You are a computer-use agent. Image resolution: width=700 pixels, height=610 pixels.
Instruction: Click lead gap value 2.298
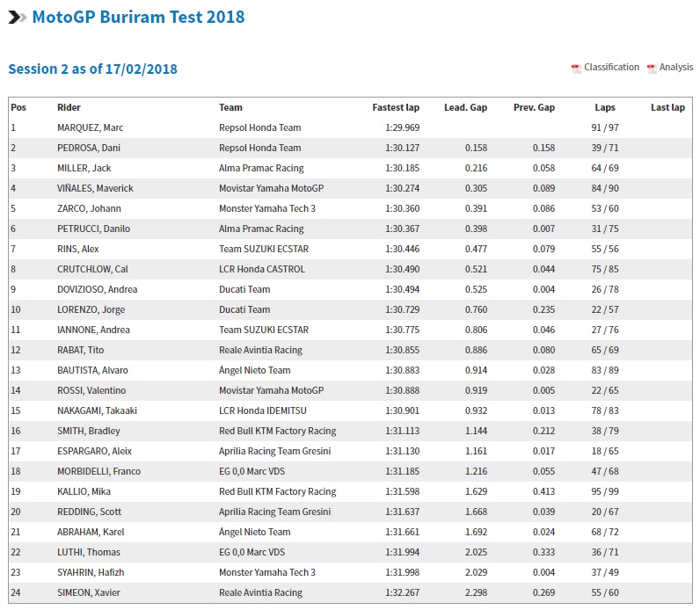pos(476,592)
